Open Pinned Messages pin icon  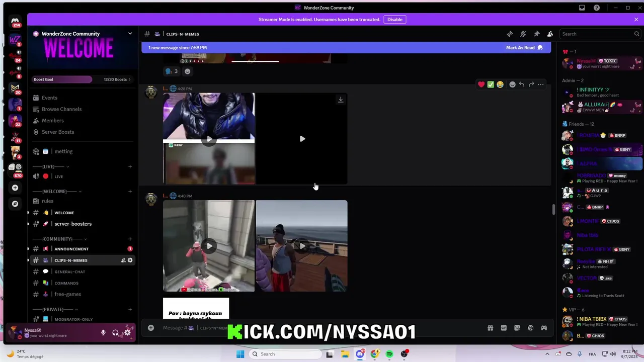tap(537, 34)
